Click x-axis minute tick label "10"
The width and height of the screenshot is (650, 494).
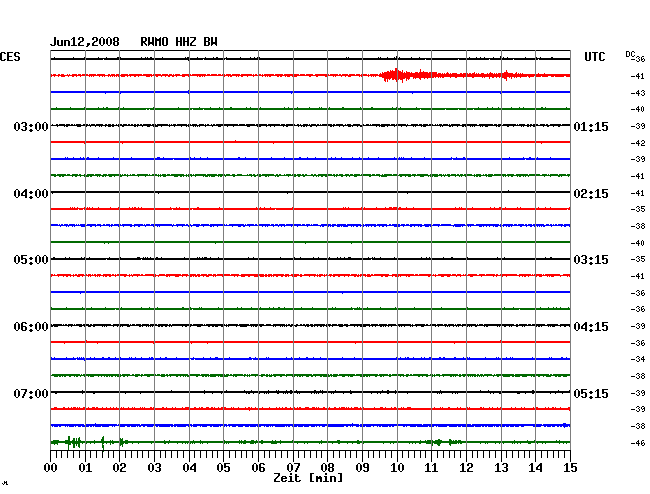coord(397,467)
